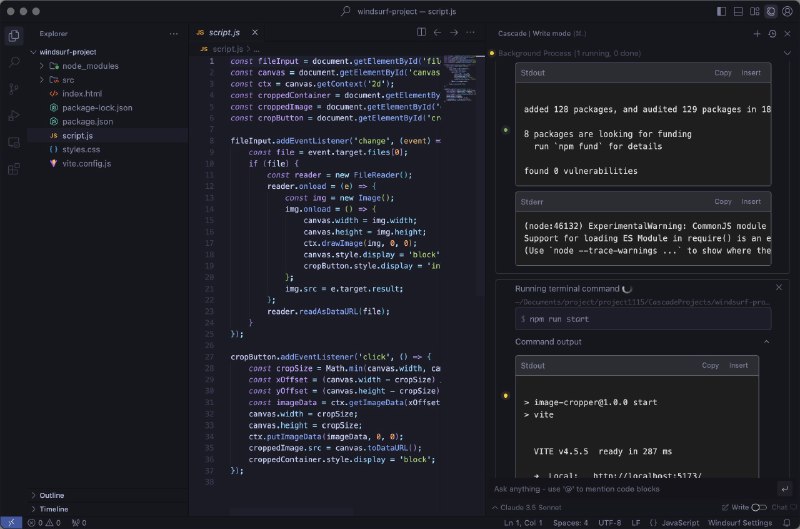Open the Explorer view in the activity bar
Screen dimensions: 800x529
[14, 36]
